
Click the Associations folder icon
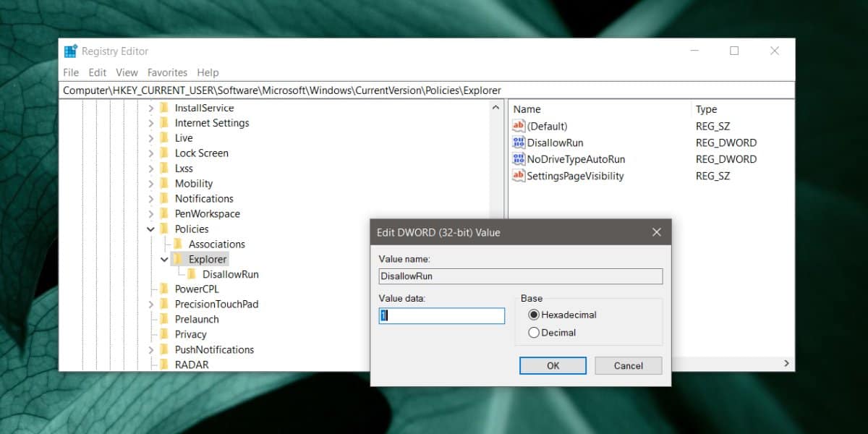coord(179,244)
